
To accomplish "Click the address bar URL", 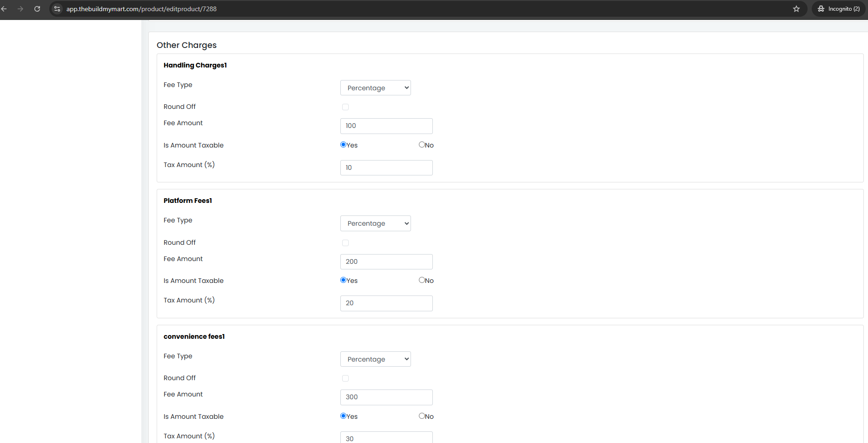I will point(141,9).
